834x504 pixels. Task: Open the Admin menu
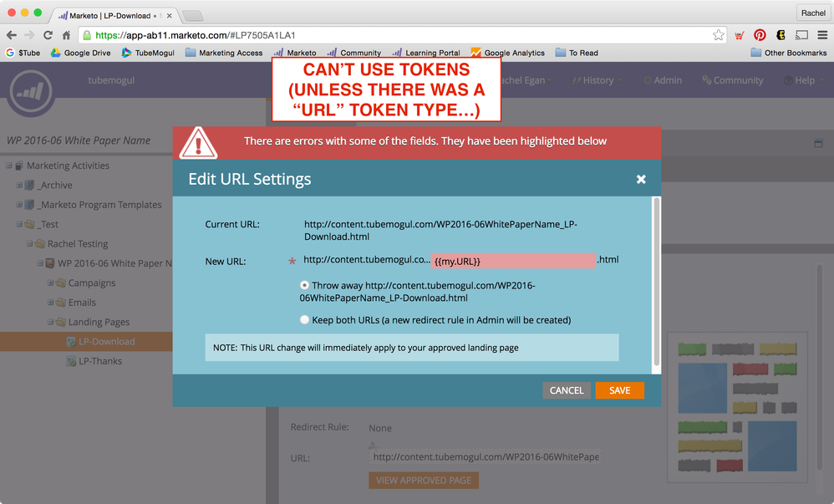pos(663,80)
